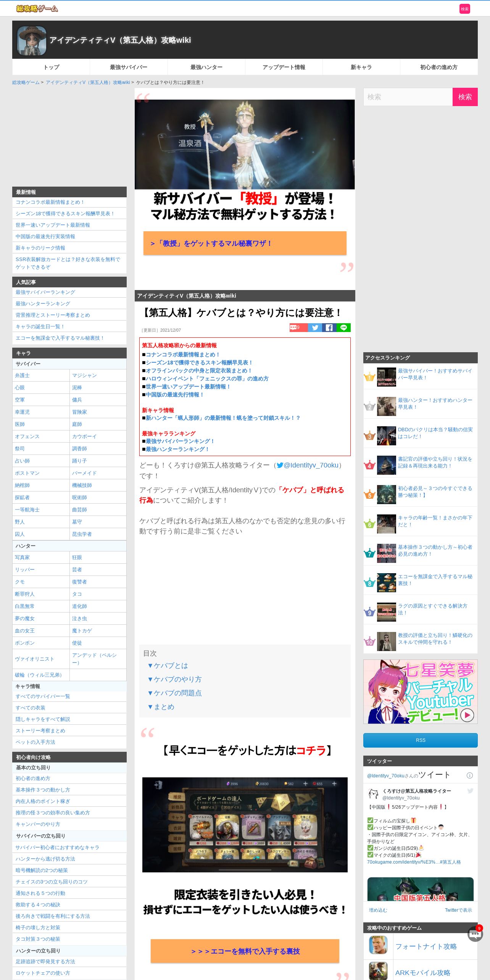
Task: Open the ボードゲームの達人 shop screenshot
Action: (x=245, y=825)
